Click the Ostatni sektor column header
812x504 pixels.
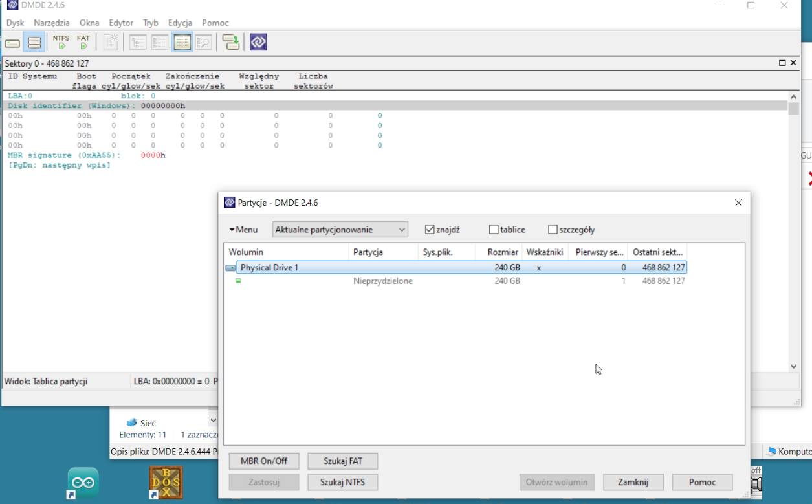tap(658, 252)
